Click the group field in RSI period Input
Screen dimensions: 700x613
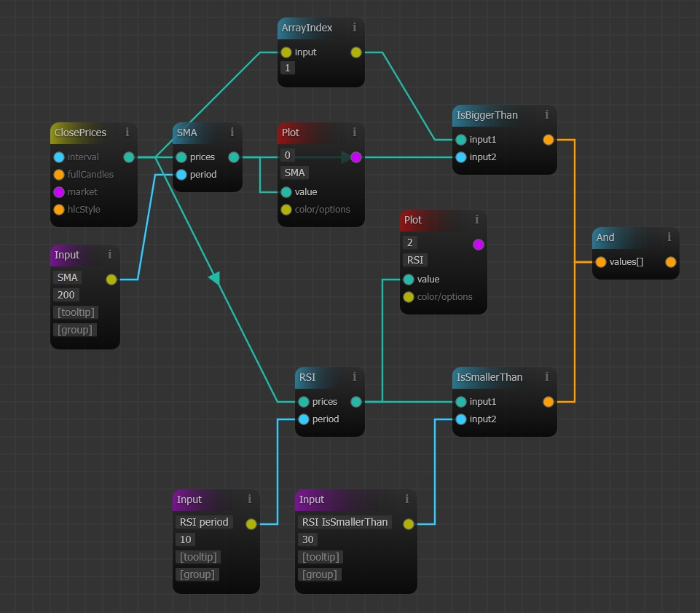click(x=197, y=574)
